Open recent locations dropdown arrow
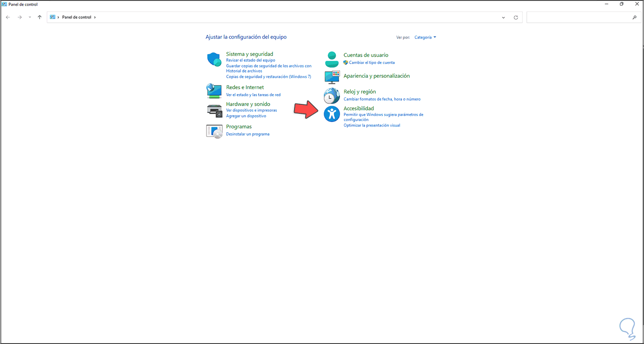The height and width of the screenshot is (344, 644). [x=30, y=17]
